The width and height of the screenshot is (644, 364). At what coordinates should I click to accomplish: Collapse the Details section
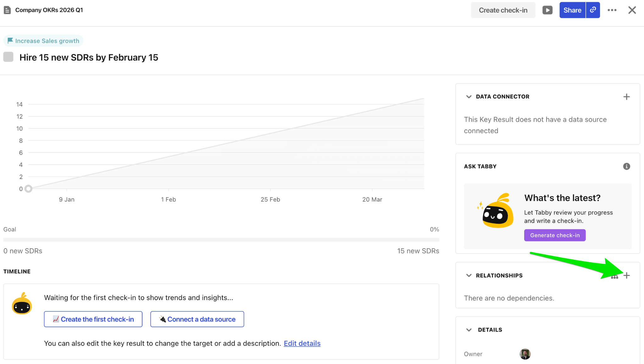[x=469, y=330]
